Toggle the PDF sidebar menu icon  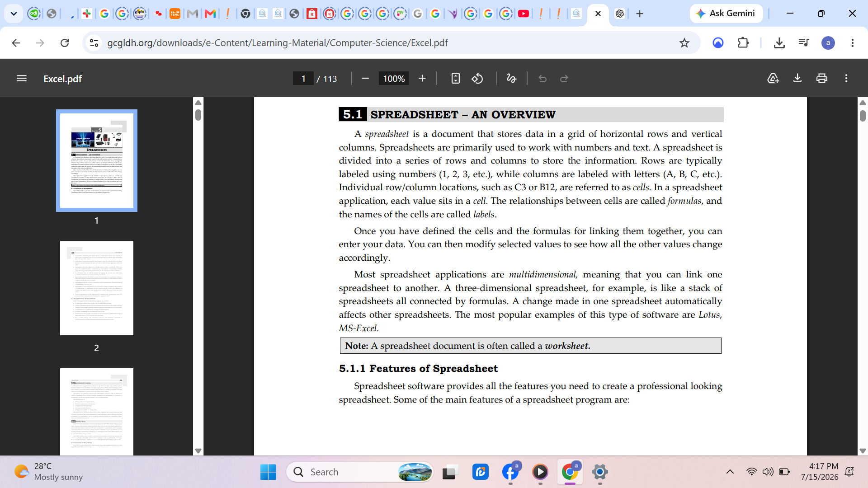(x=22, y=79)
